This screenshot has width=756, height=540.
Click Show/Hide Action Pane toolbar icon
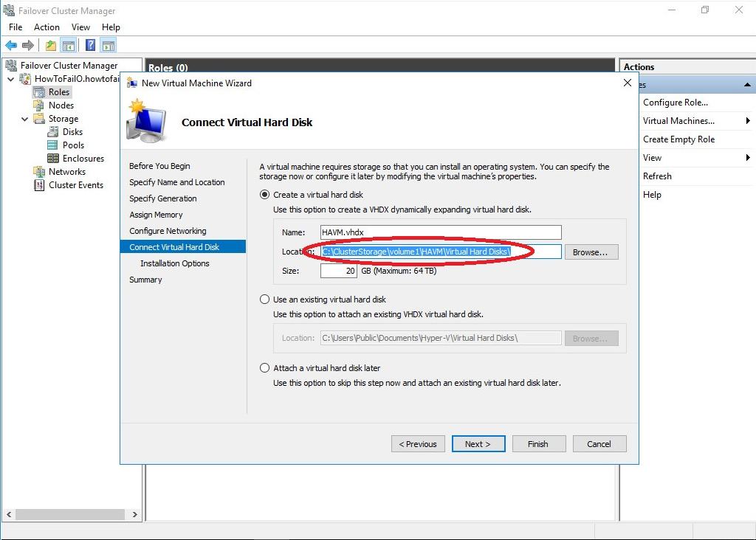pos(109,46)
